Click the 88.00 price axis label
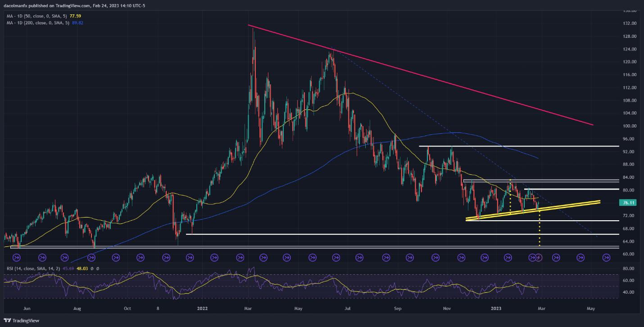The width and height of the screenshot is (644, 327). [630, 165]
